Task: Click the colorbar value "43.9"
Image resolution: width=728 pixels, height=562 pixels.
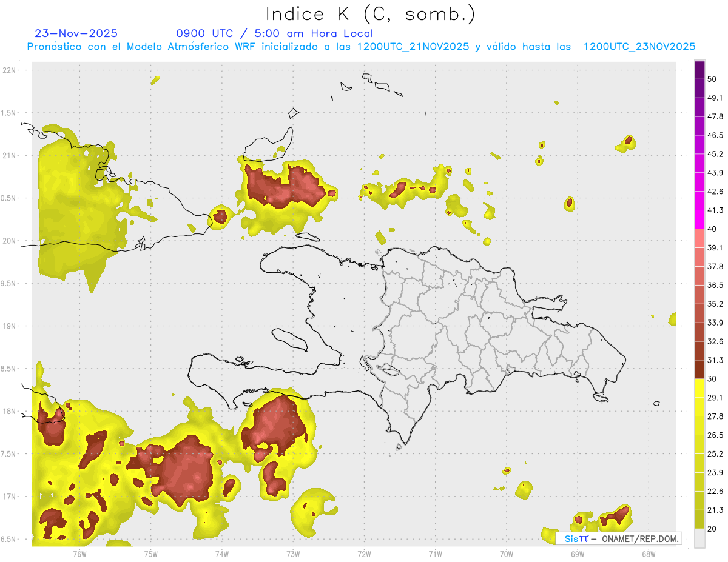Action: pos(715,173)
